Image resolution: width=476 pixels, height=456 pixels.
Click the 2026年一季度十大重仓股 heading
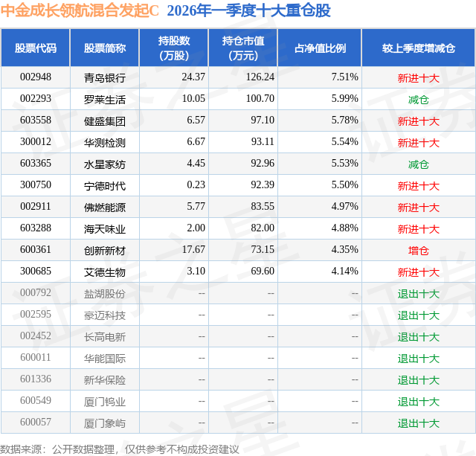click(x=248, y=10)
